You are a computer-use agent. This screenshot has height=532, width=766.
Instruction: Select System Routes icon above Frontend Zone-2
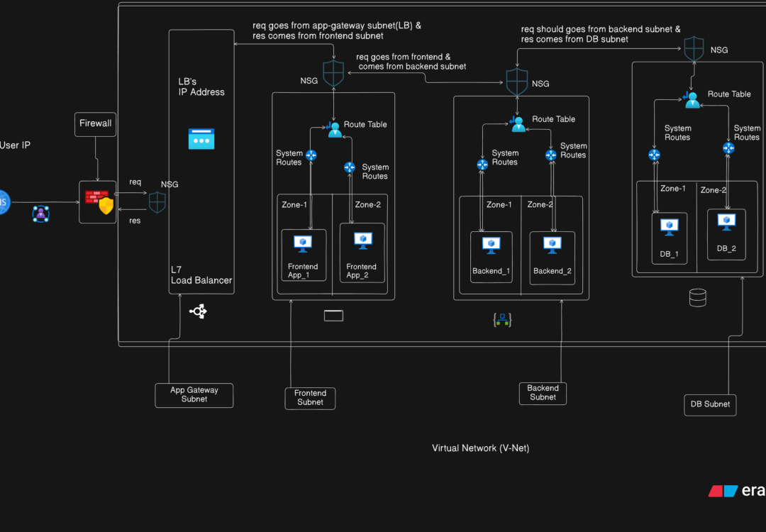point(350,167)
